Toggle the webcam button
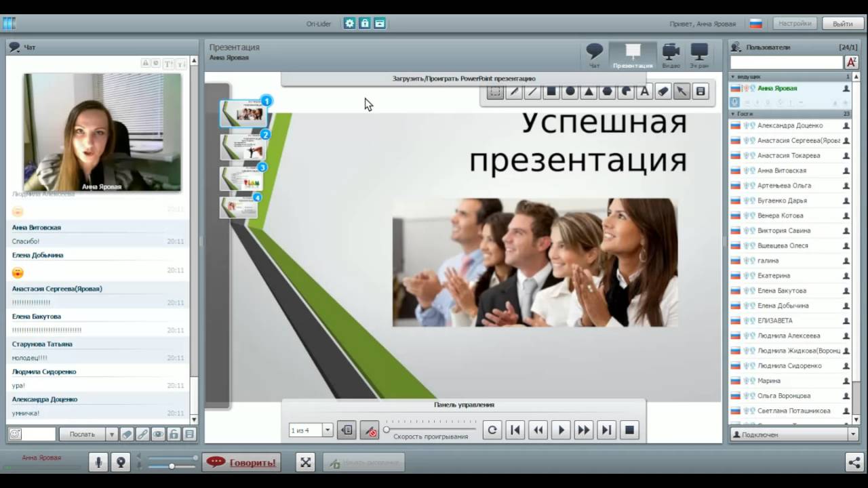This screenshot has width=868, height=488. [x=121, y=462]
